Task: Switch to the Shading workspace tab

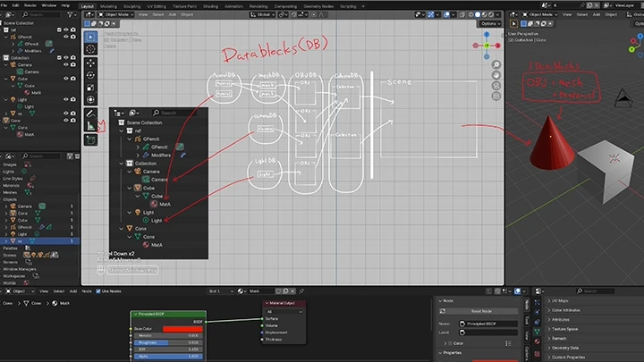Action: [x=210, y=6]
